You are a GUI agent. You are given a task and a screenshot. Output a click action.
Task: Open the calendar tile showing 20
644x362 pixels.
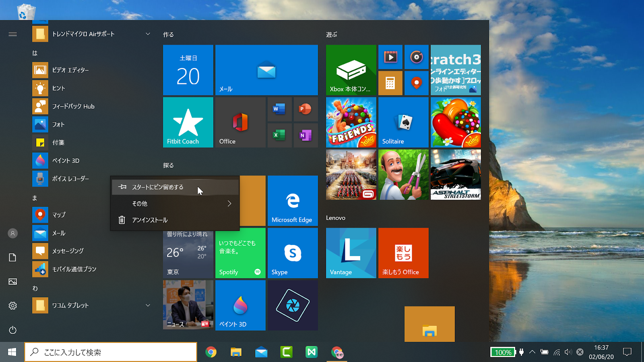point(188,70)
